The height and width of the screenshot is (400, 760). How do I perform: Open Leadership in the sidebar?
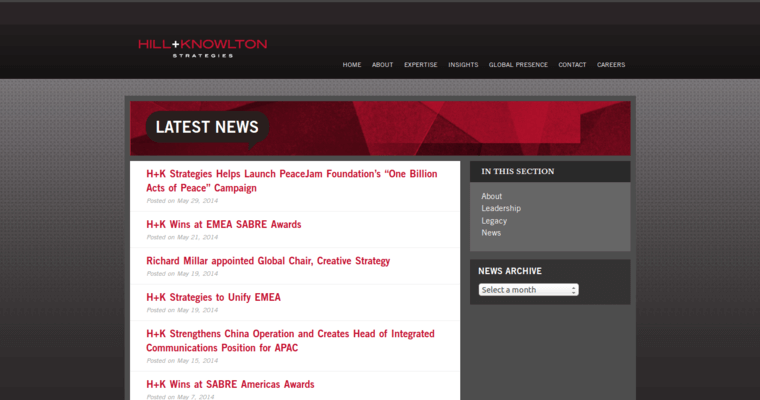point(501,208)
